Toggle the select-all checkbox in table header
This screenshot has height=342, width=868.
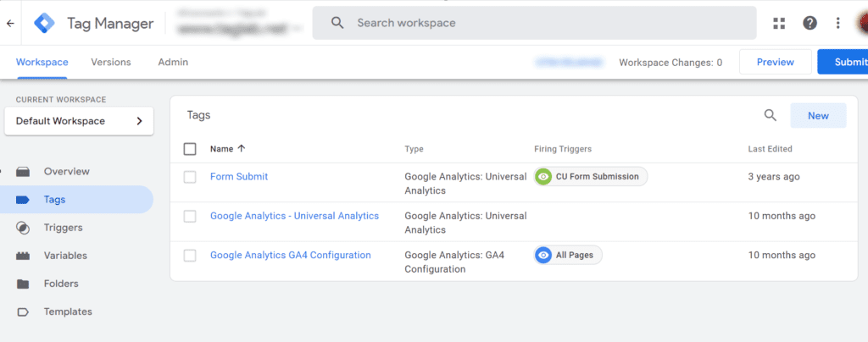click(190, 149)
